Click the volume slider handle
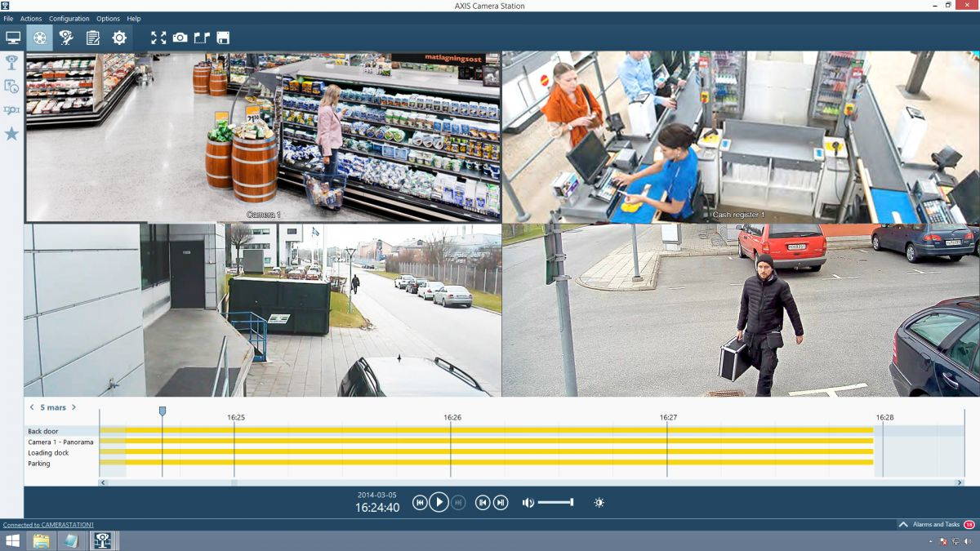This screenshot has height=551, width=980. (572, 502)
